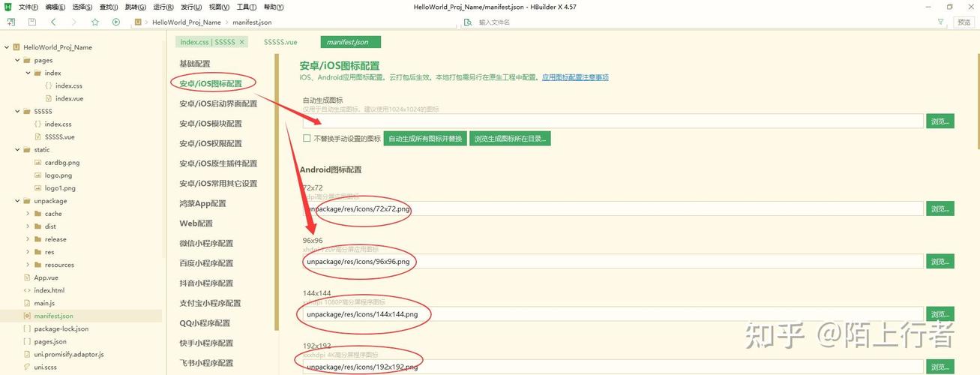Click the cardbg.png image file icon
This screenshot has width=980, height=375.
(x=37, y=162)
